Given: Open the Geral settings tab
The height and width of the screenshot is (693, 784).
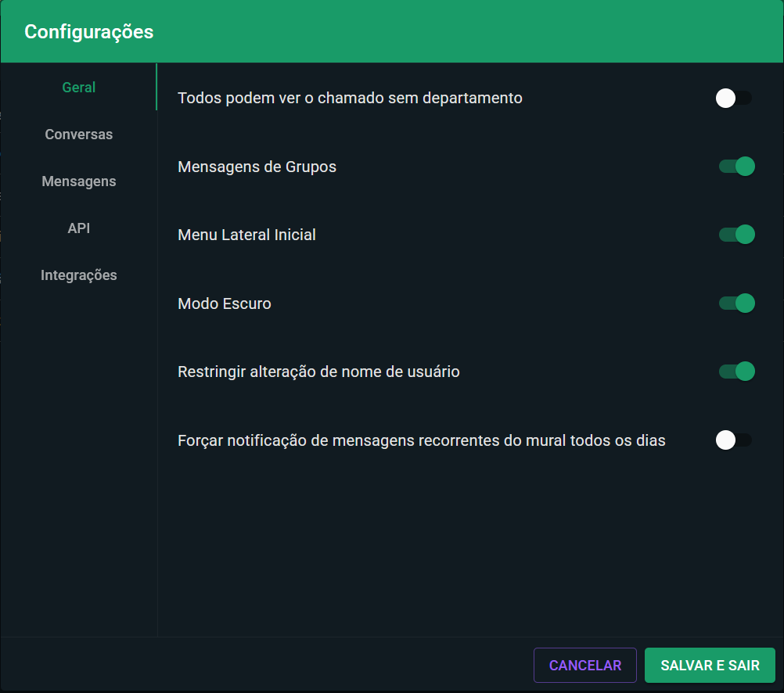Looking at the screenshot, I should coord(79,88).
